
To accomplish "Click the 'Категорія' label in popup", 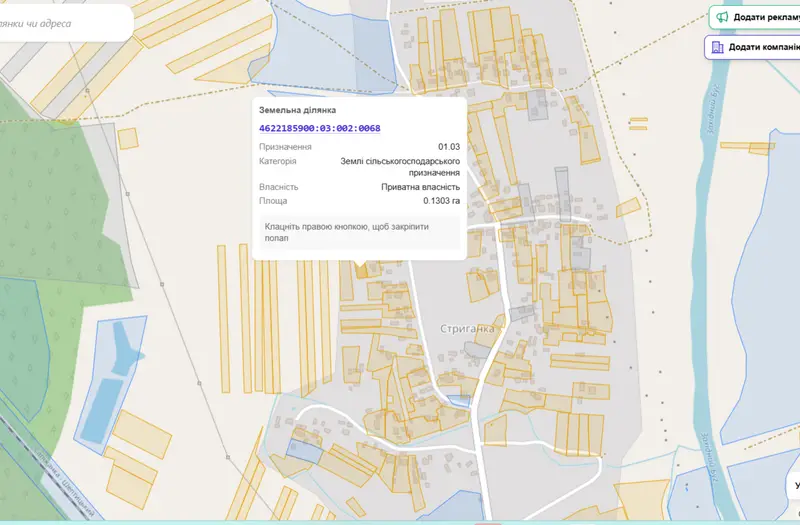I will click(x=278, y=161).
